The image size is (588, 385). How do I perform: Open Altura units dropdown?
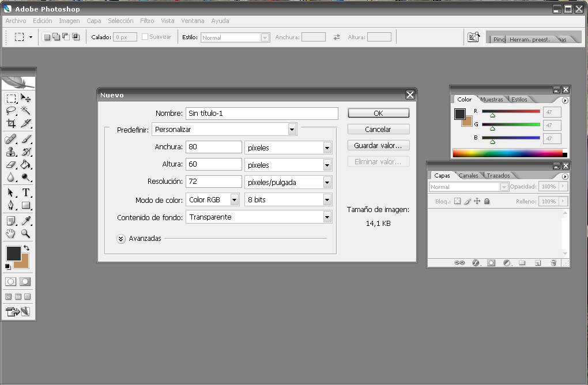point(327,165)
